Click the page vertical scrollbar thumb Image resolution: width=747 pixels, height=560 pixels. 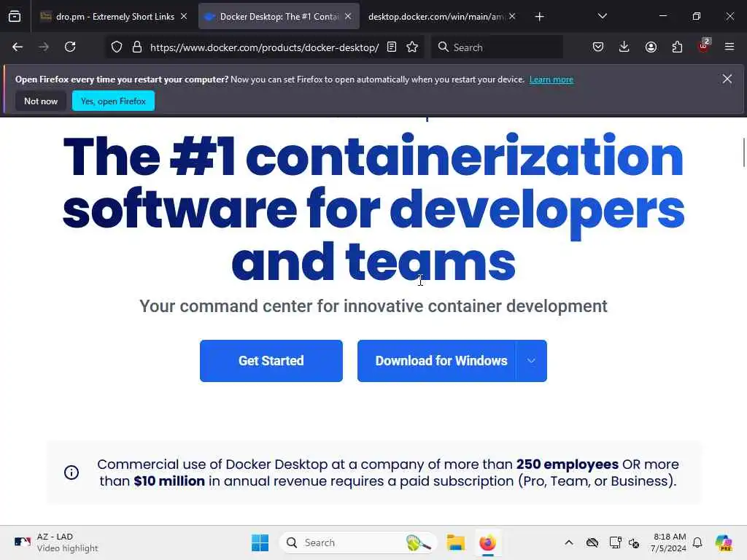[743, 152]
